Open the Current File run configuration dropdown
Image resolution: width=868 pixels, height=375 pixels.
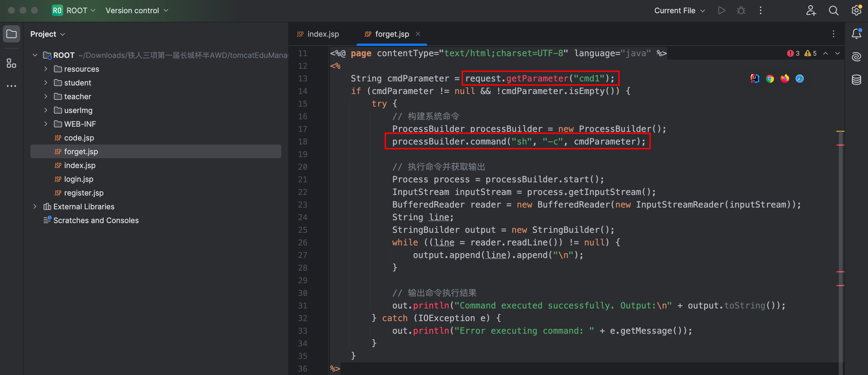pos(679,10)
